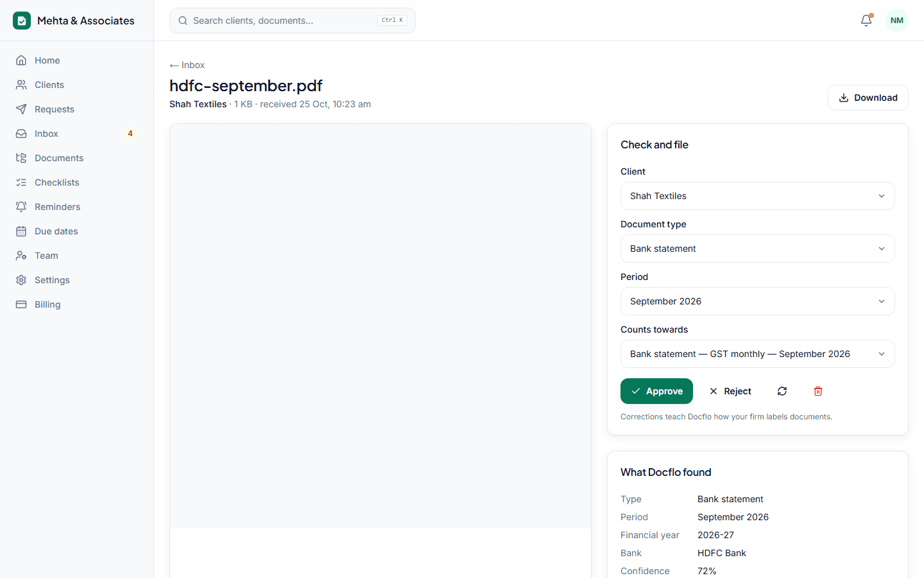Expand the Client dropdown showing Shah Textiles

pyautogui.click(x=757, y=196)
